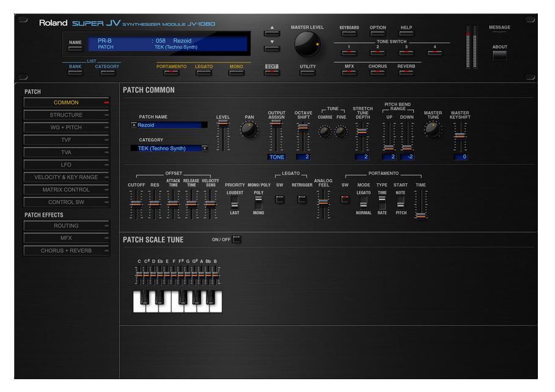The width and height of the screenshot is (555, 392).
Task: Toggle the CHORUS effect switch
Action: point(378,73)
